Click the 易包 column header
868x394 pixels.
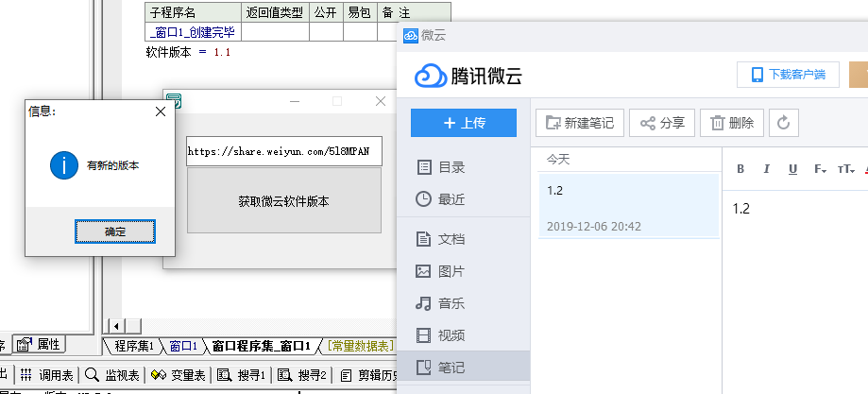(360, 12)
